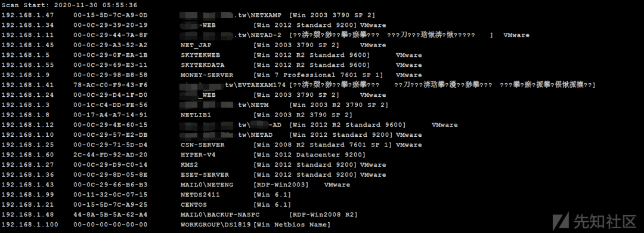The width and height of the screenshot is (644, 233).
Task: Click IP address 192.168.1.34
Action: 27,25
